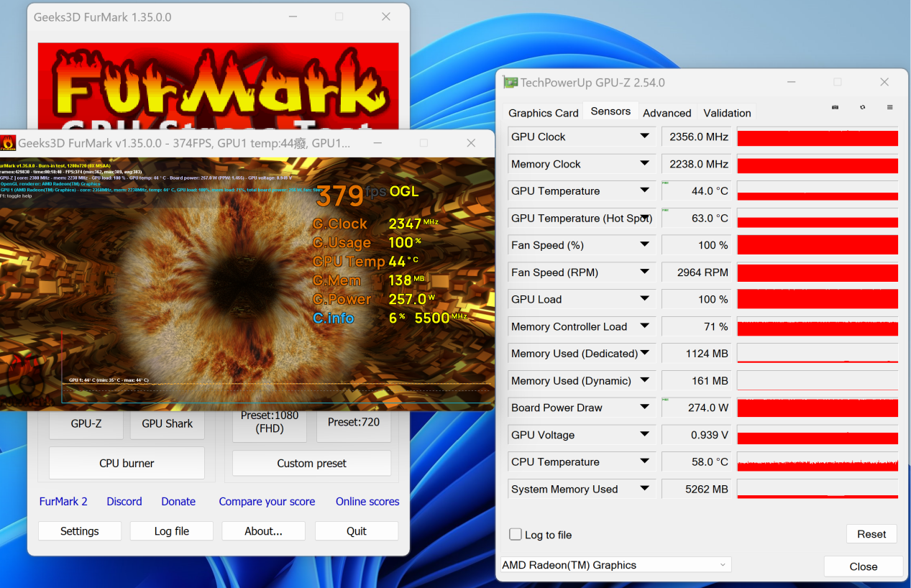Open the Compare your score link
This screenshot has height=588, width=911.
(x=267, y=502)
